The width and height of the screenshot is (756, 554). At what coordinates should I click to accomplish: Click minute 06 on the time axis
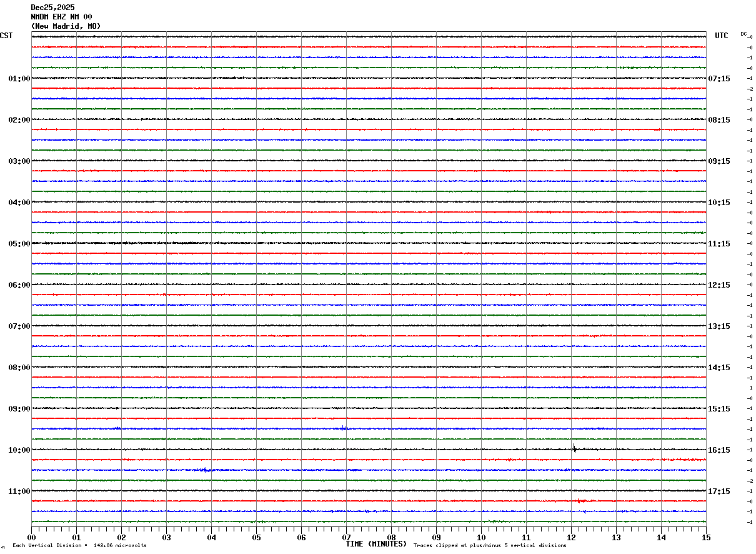(x=301, y=537)
